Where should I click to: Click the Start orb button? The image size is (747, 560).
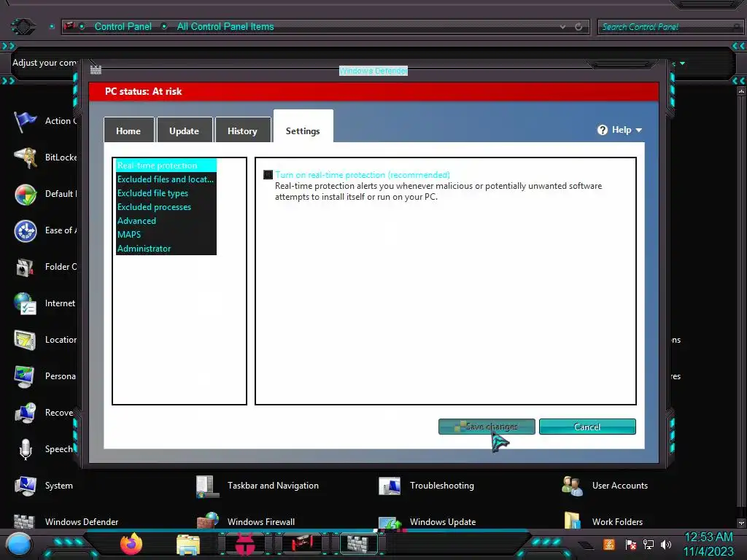tap(19, 544)
